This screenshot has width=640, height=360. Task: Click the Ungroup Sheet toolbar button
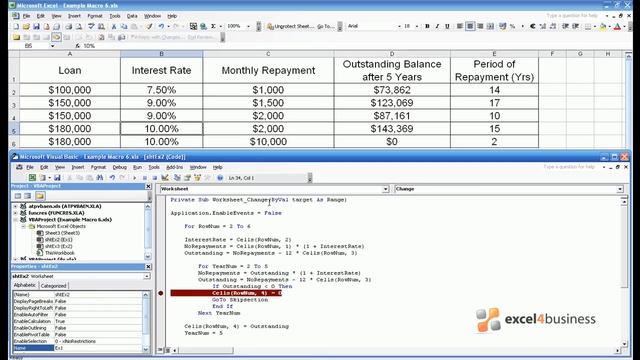(x=290, y=27)
